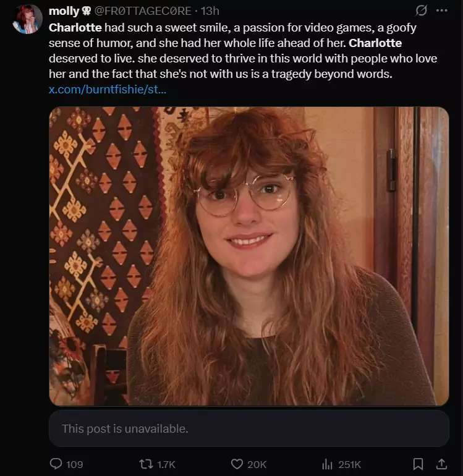Open the attached photo of the woman

click(248, 256)
